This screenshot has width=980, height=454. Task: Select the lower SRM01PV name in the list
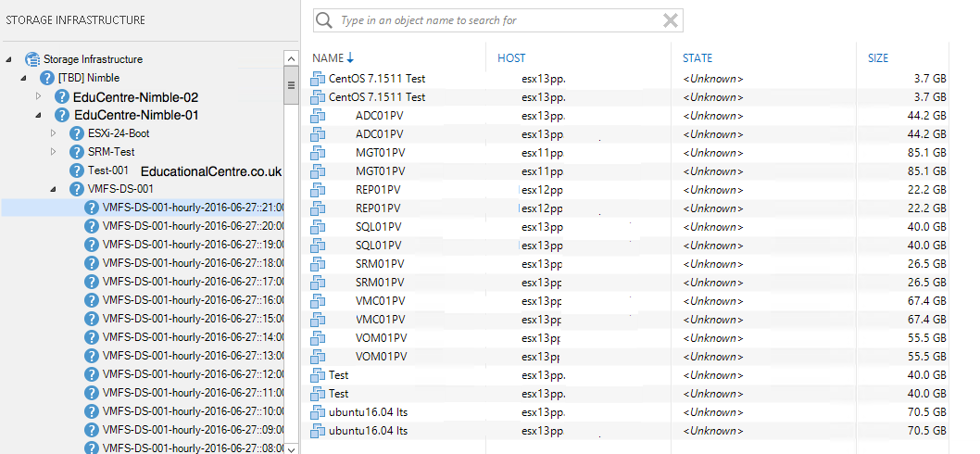pos(380,282)
